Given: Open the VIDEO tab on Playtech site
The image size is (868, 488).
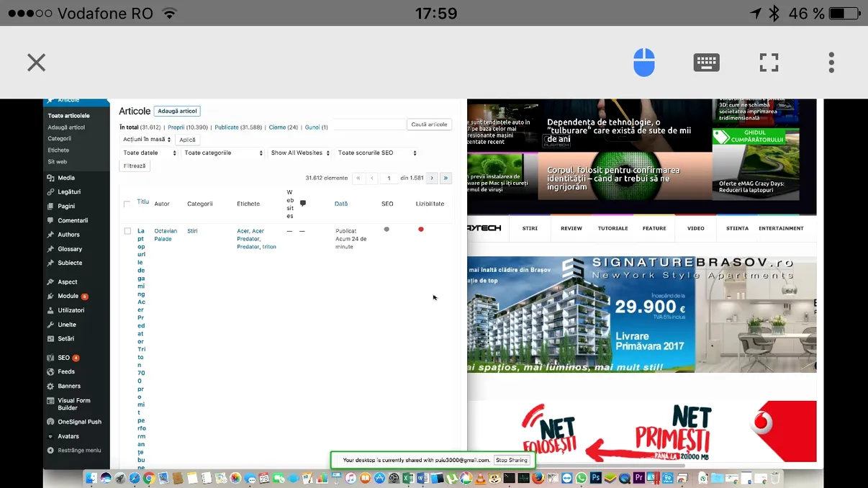Looking at the screenshot, I should click(696, 228).
